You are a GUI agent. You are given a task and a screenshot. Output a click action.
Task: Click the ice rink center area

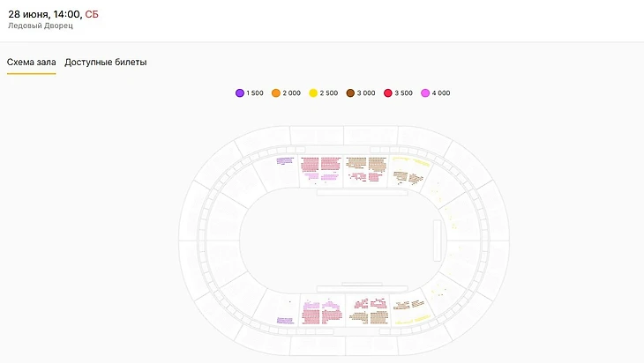pos(335,240)
